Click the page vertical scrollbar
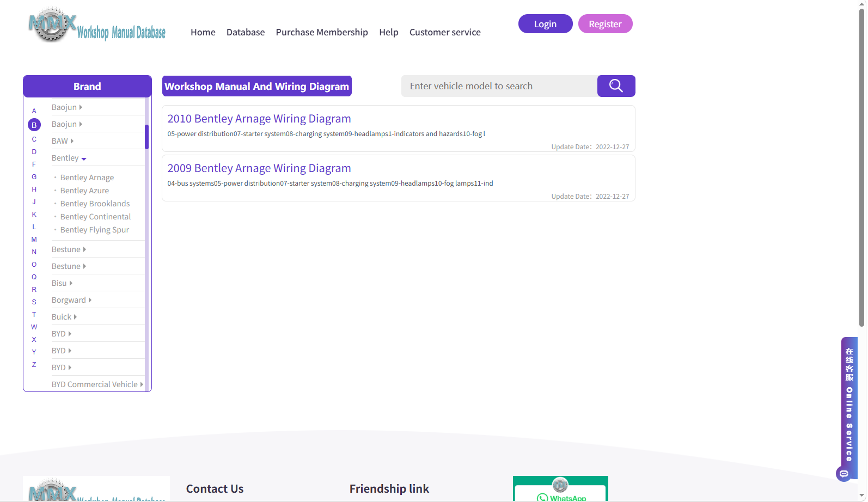Screen dimensions: 868x502 tap(862, 168)
